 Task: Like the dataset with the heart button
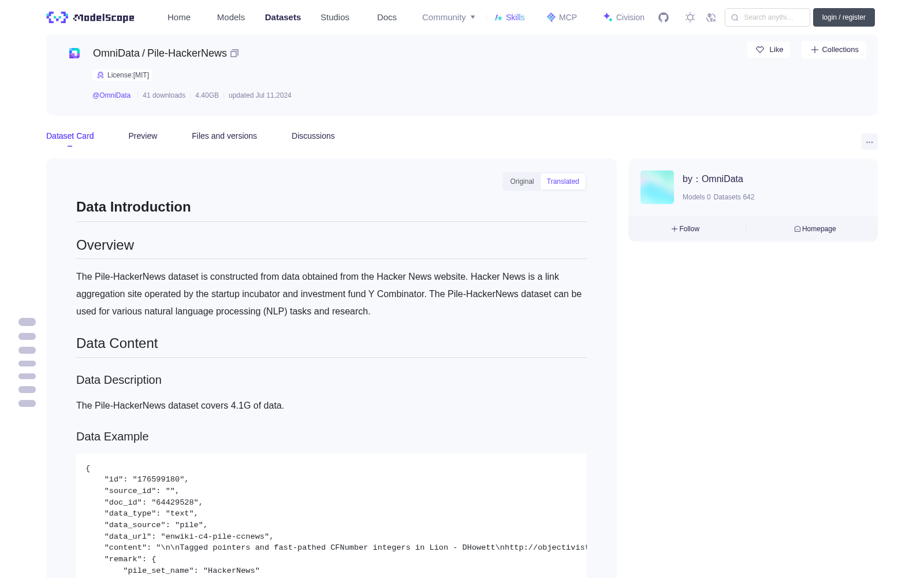click(x=769, y=50)
